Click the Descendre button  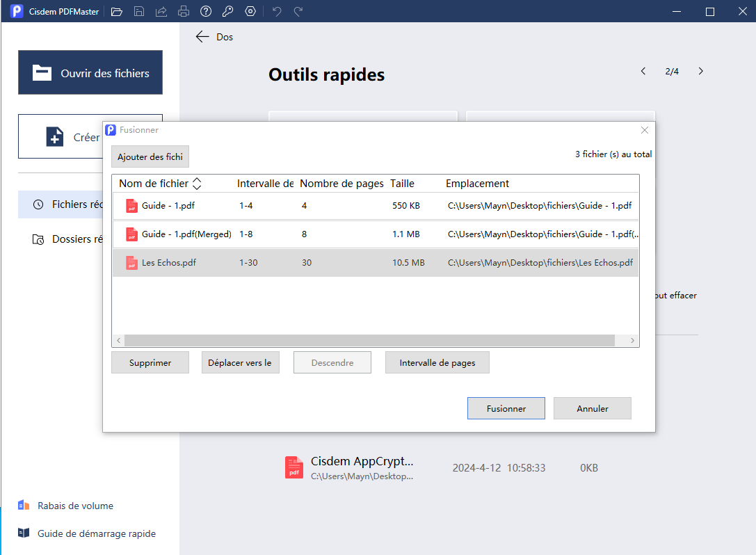pyautogui.click(x=332, y=362)
